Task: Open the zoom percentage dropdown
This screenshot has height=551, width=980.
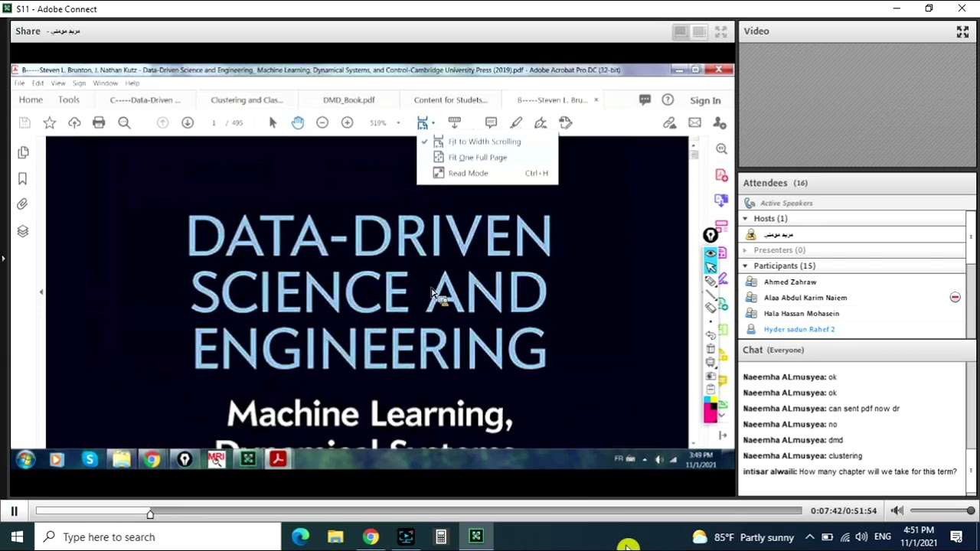Action: click(398, 122)
